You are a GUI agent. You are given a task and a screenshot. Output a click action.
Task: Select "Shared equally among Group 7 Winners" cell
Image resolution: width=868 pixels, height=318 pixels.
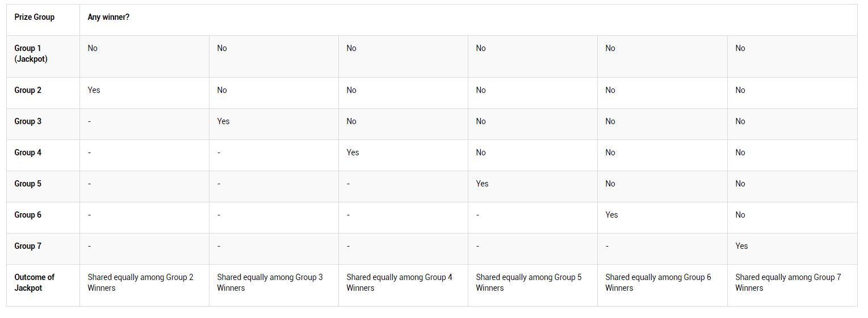pos(788,282)
